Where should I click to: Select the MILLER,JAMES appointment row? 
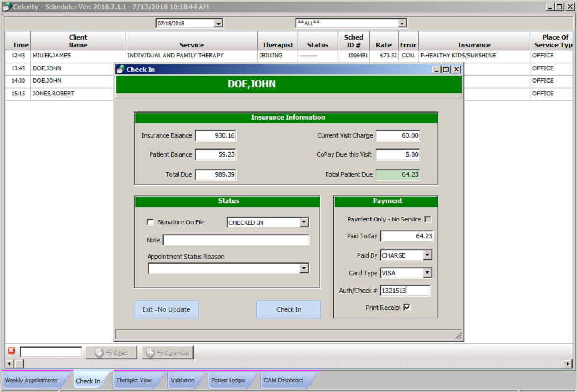[x=288, y=55]
